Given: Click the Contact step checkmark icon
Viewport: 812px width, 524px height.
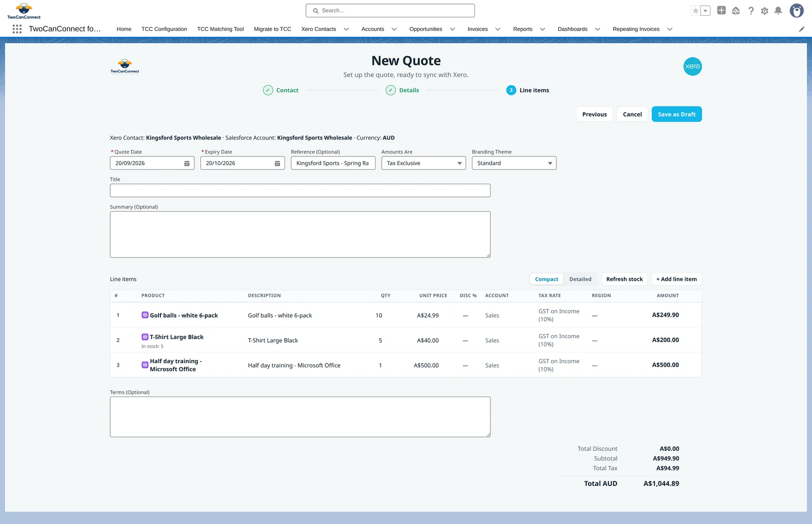Looking at the screenshot, I should tap(268, 90).
